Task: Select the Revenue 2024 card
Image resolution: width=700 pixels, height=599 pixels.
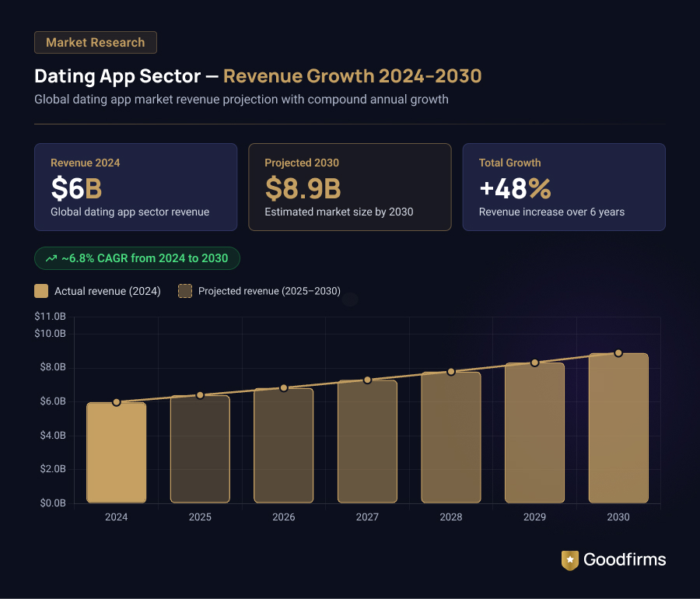Action: click(x=135, y=187)
